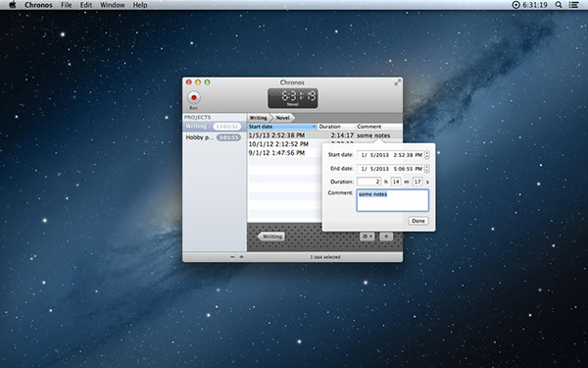This screenshot has height=368, width=588.
Task: Click the Comment text field
Action: click(392, 200)
